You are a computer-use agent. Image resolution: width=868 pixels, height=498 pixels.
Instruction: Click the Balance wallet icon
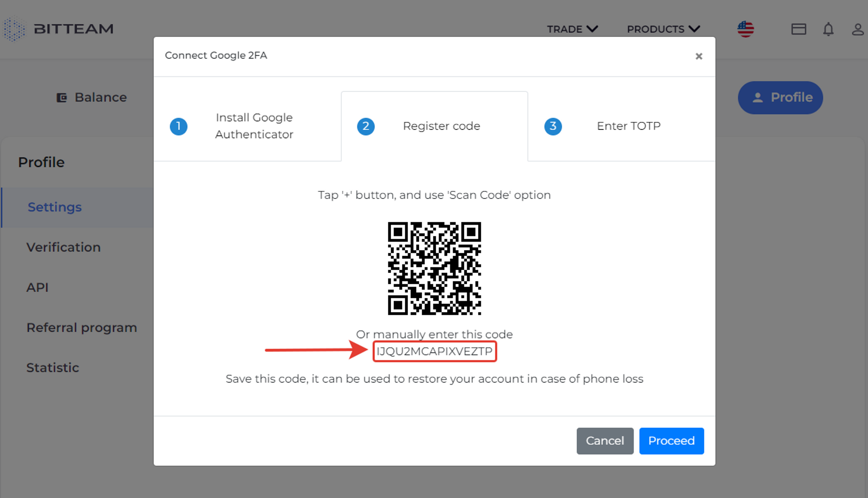pyautogui.click(x=62, y=98)
